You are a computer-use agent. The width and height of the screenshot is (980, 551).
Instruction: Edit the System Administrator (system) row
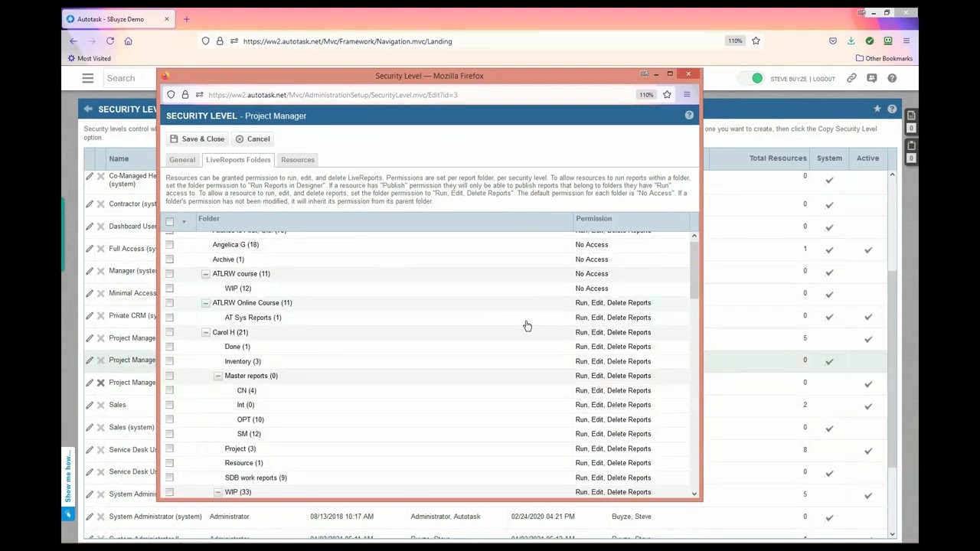pyautogui.click(x=90, y=517)
